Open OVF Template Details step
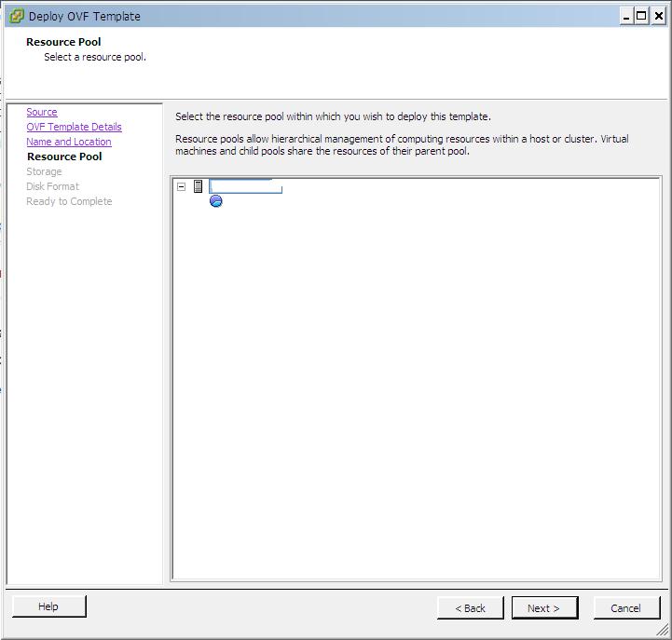Image resolution: width=672 pixels, height=640 pixels. [75, 127]
